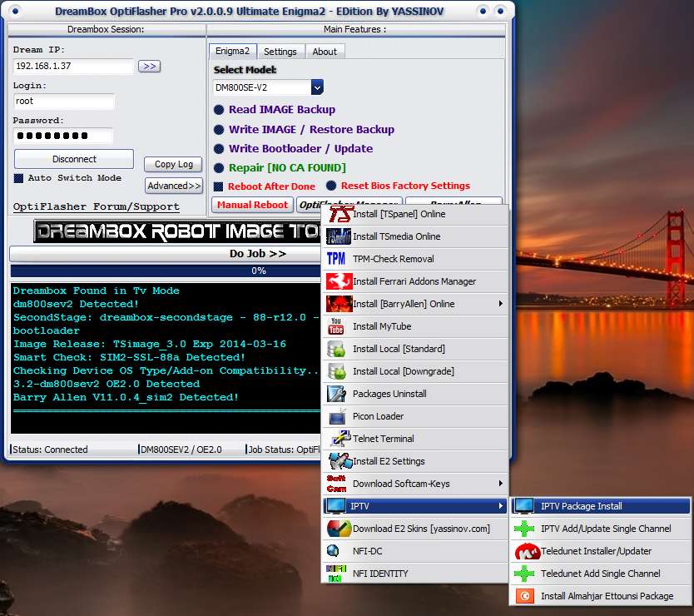Click the Login input field
694x616 pixels.
coord(64,102)
